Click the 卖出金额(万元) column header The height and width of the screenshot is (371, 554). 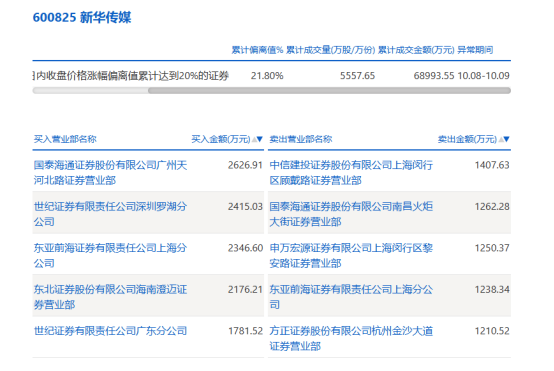point(467,139)
